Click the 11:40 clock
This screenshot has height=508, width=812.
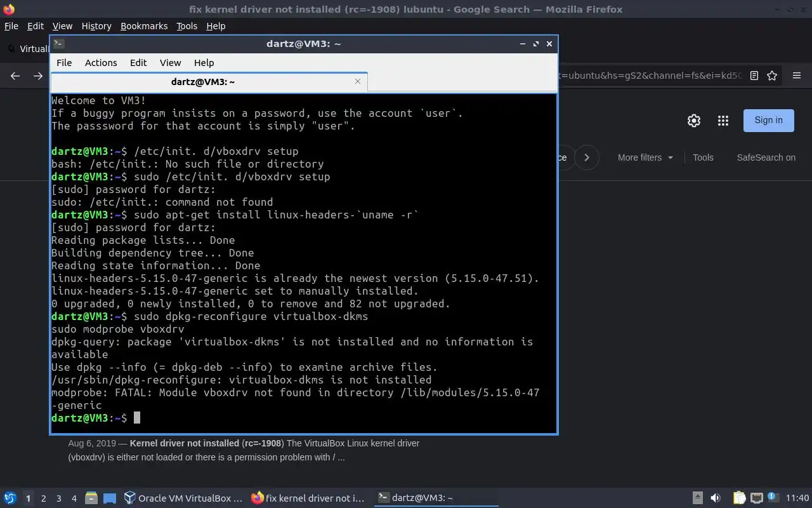tap(797, 498)
